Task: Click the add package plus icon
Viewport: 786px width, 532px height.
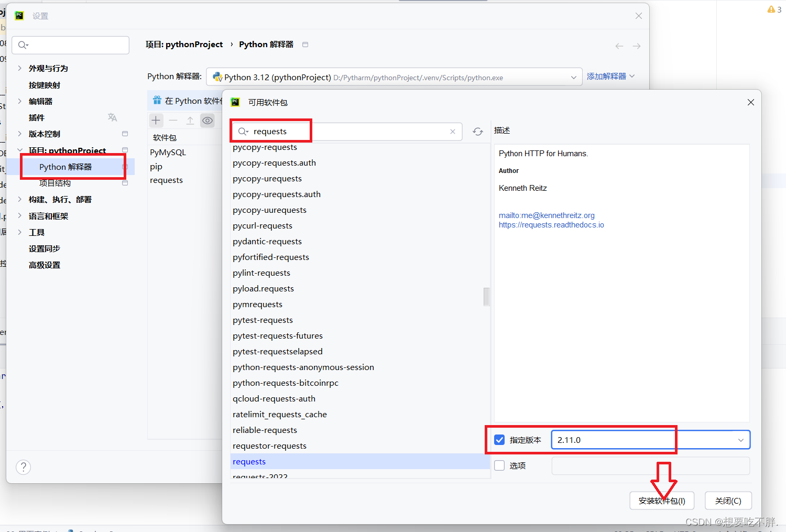Action: [x=156, y=121]
